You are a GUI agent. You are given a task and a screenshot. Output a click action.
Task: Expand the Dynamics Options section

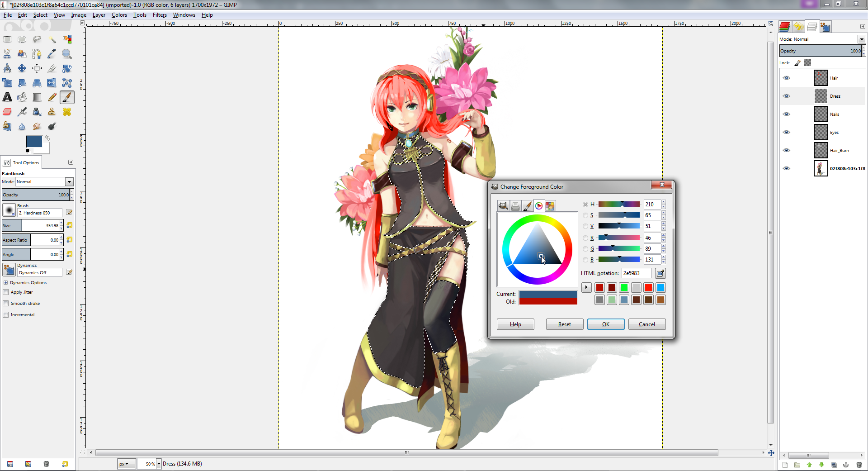[x=6, y=283]
